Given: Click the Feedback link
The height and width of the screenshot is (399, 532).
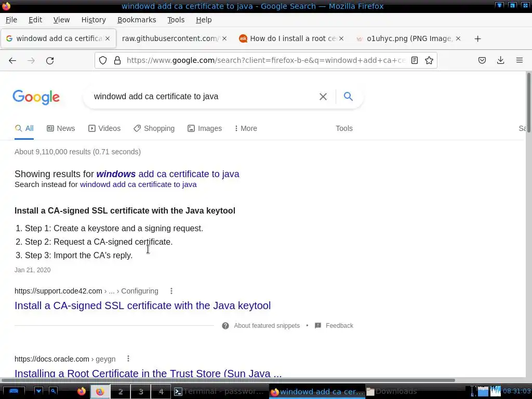Looking at the screenshot, I should coord(339,326).
